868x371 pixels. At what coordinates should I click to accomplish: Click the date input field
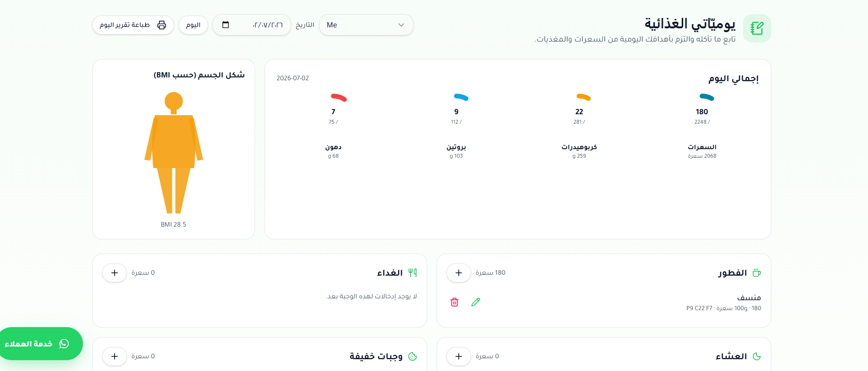click(x=252, y=25)
